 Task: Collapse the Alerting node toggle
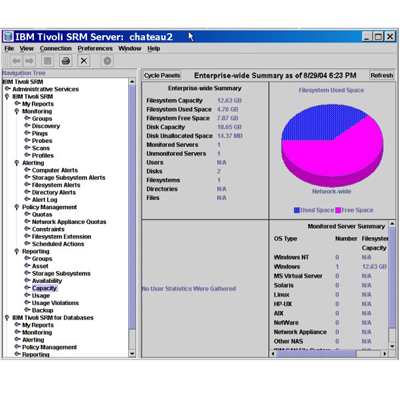coord(17,163)
